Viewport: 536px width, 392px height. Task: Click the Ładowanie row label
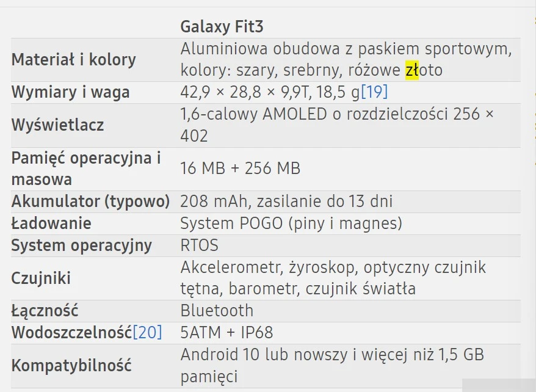[x=51, y=223]
